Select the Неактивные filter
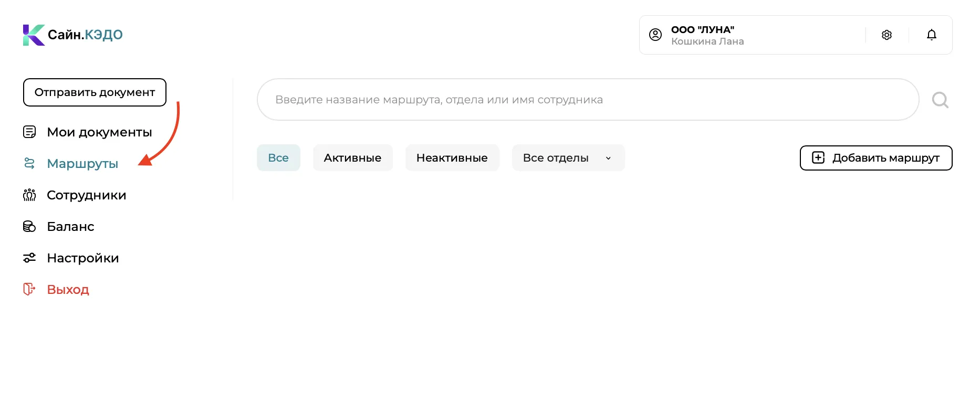This screenshot has height=402, width=980. 452,158
